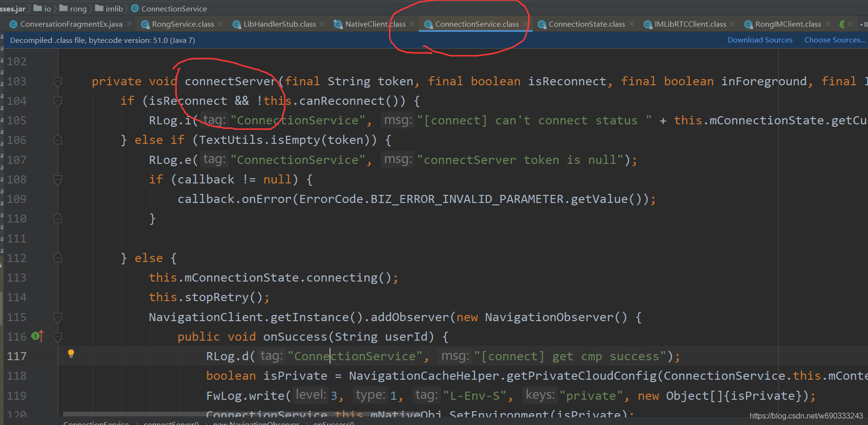
Task: Click the class icon on RongService.class tab
Action: pyautogui.click(x=145, y=24)
